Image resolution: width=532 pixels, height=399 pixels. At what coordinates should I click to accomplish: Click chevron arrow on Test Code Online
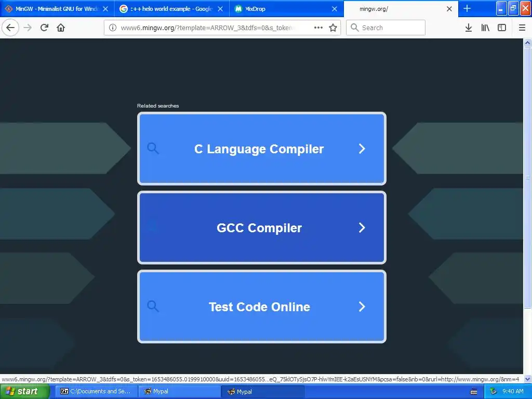362,307
